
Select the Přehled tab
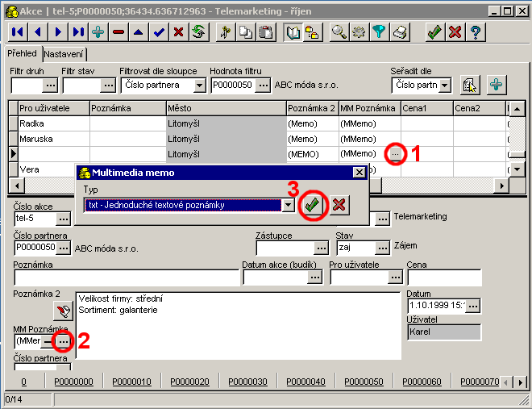tap(23, 54)
